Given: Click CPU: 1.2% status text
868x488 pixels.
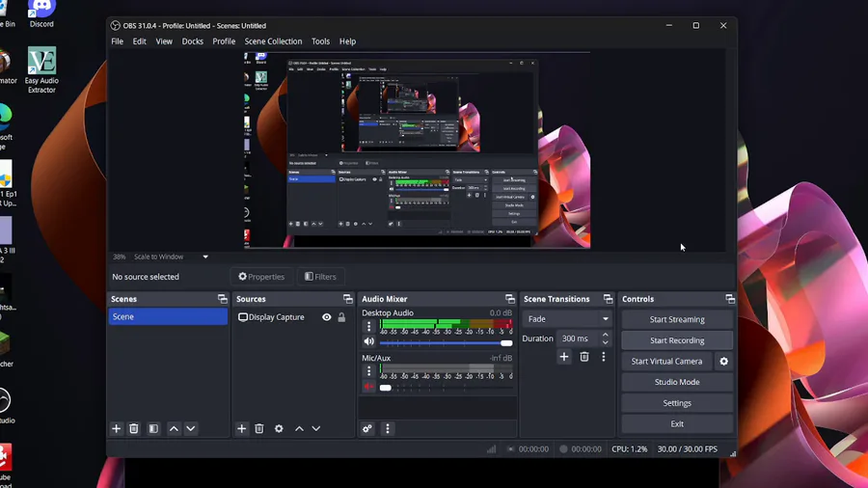Looking at the screenshot, I should click(x=630, y=448).
